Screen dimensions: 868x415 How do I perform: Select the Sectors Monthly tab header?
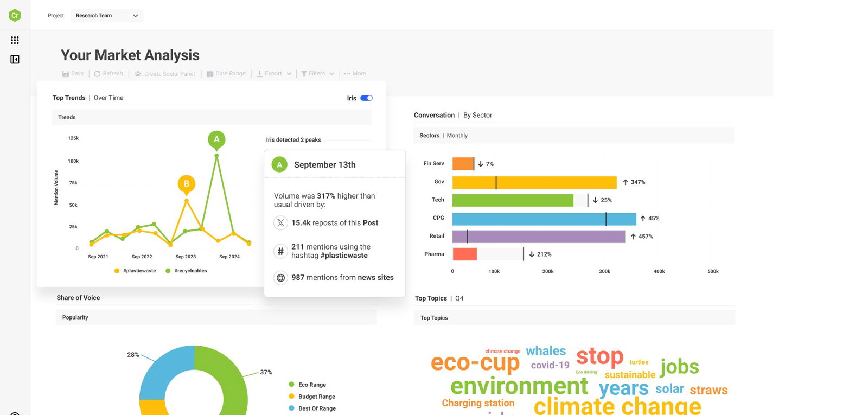(x=574, y=136)
